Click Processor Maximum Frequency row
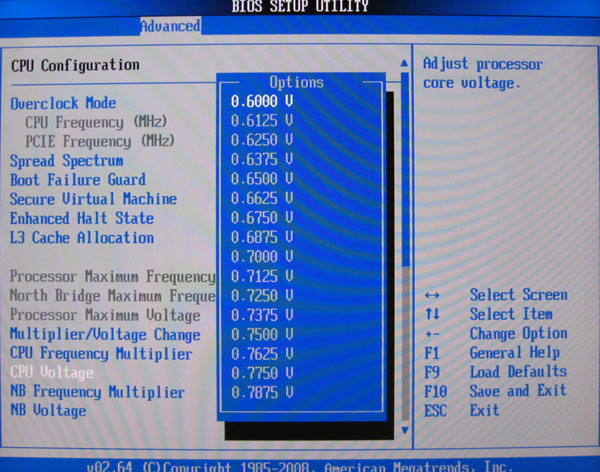The height and width of the screenshot is (472, 600). 113,277
